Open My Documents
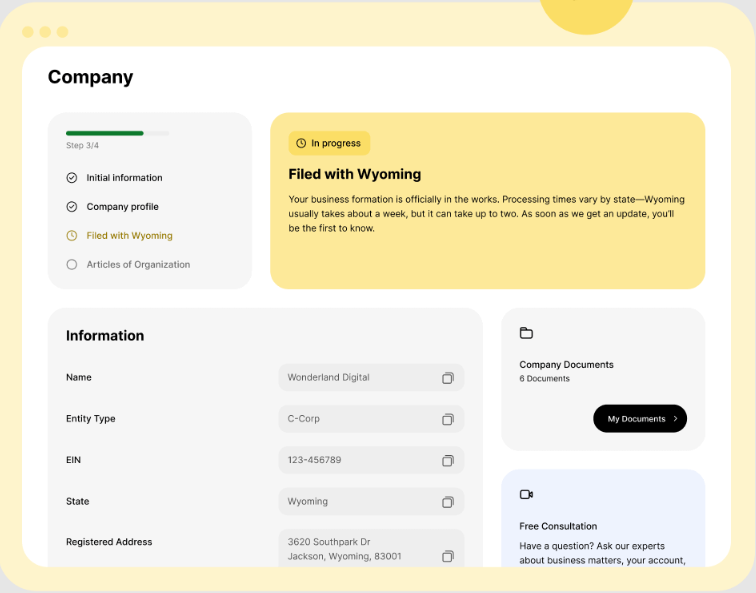 (638, 419)
